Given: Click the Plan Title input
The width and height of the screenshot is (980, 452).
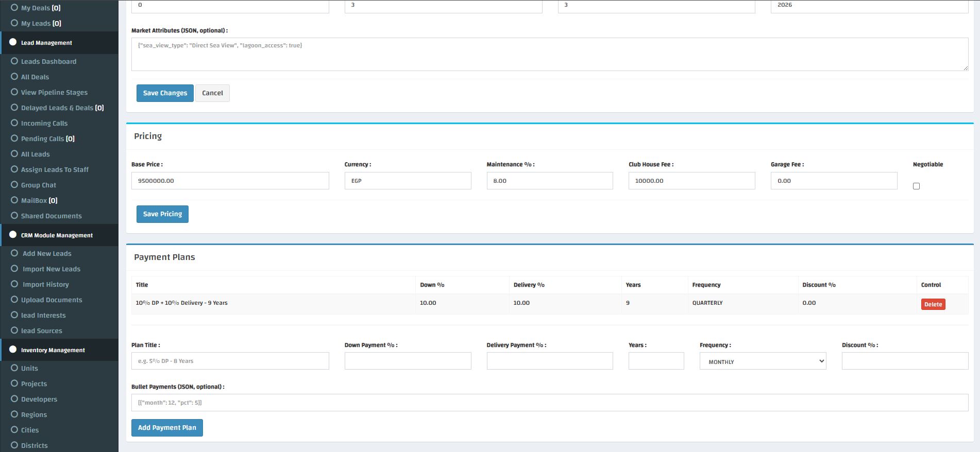Looking at the screenshot, I should pyautogui.click(x=230, y=361).
